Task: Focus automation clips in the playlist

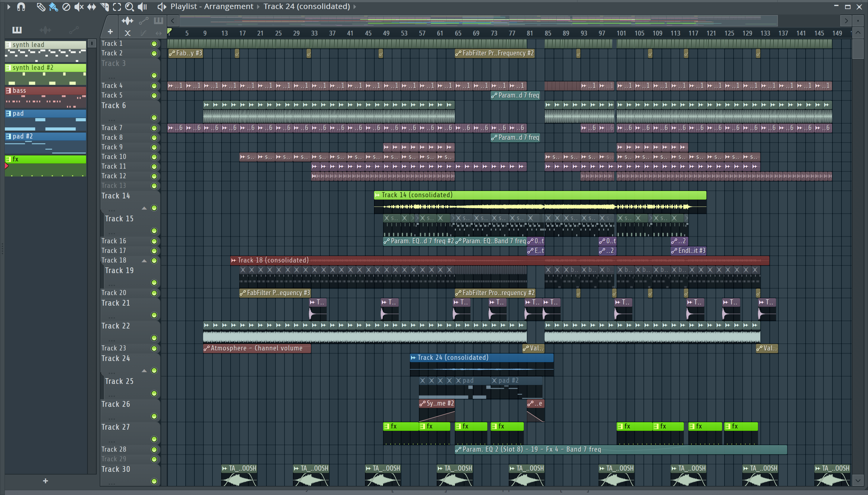Action: (143, 21)
